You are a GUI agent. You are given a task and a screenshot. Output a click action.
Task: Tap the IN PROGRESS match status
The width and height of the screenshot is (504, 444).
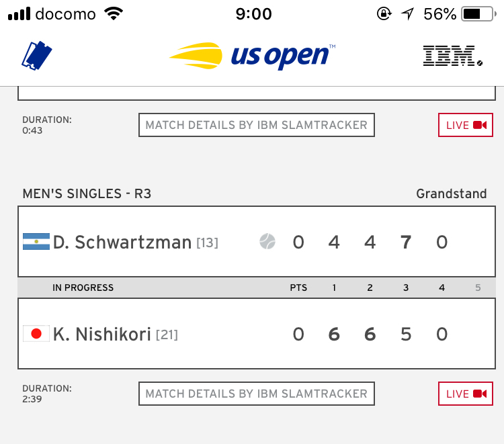click(83, 287)
